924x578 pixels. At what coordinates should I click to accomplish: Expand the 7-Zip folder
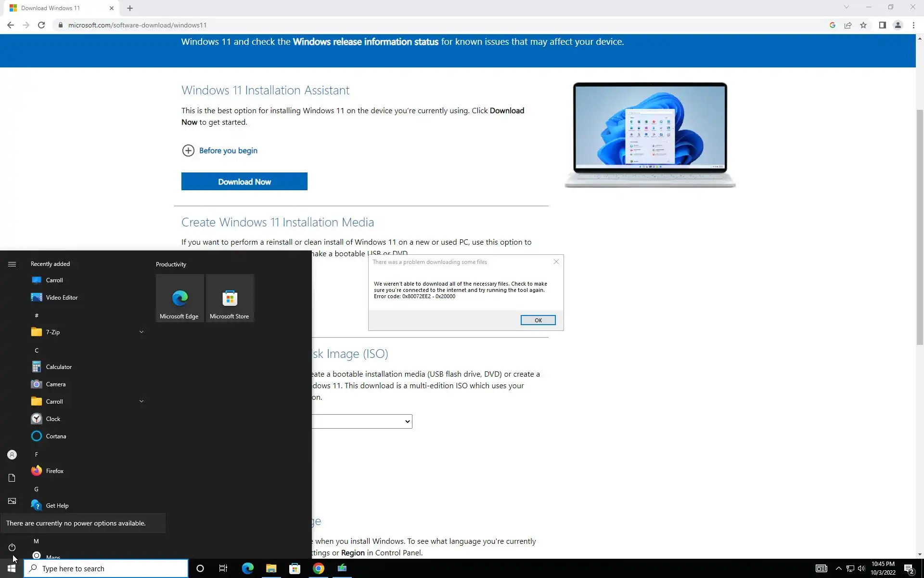pos(141,332)
